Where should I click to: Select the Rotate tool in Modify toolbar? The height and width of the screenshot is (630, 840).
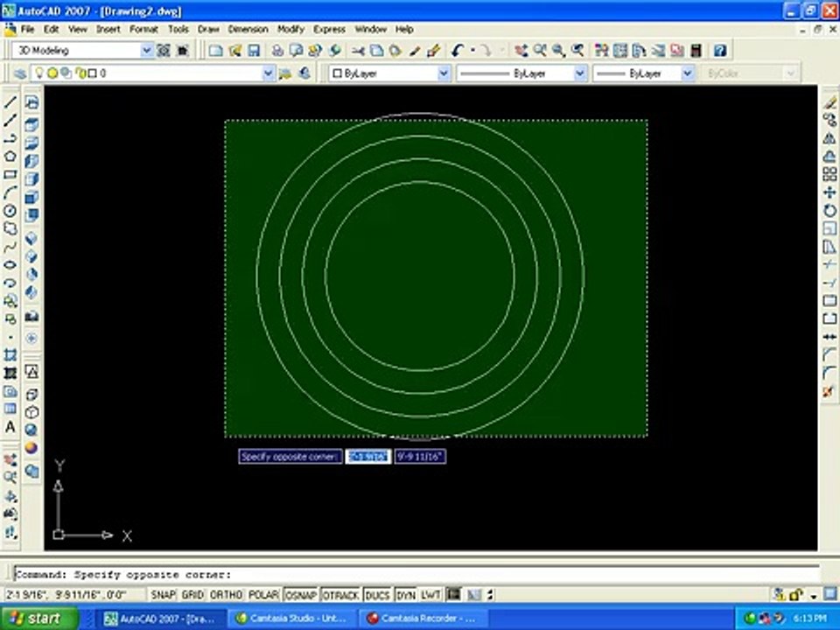pyautogui.click(x=829, y=211)
